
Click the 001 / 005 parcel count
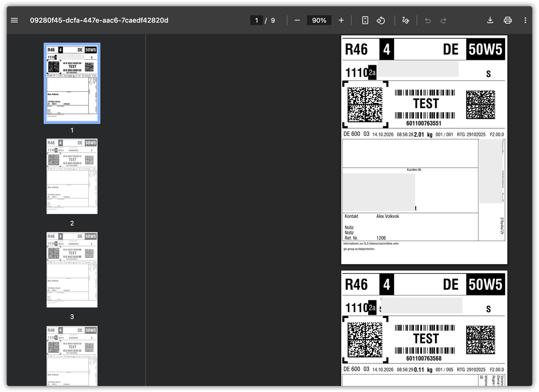(444, 370)
